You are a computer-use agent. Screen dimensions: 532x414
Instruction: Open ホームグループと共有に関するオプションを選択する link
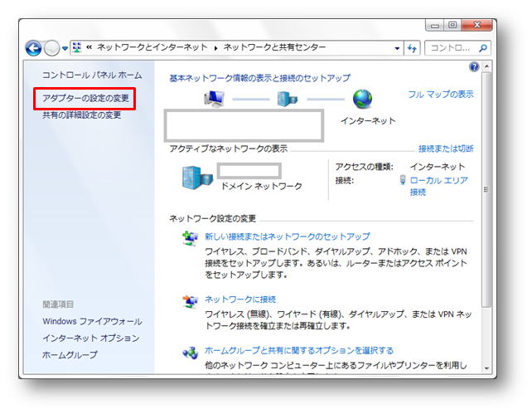click(x=299, y=350)
